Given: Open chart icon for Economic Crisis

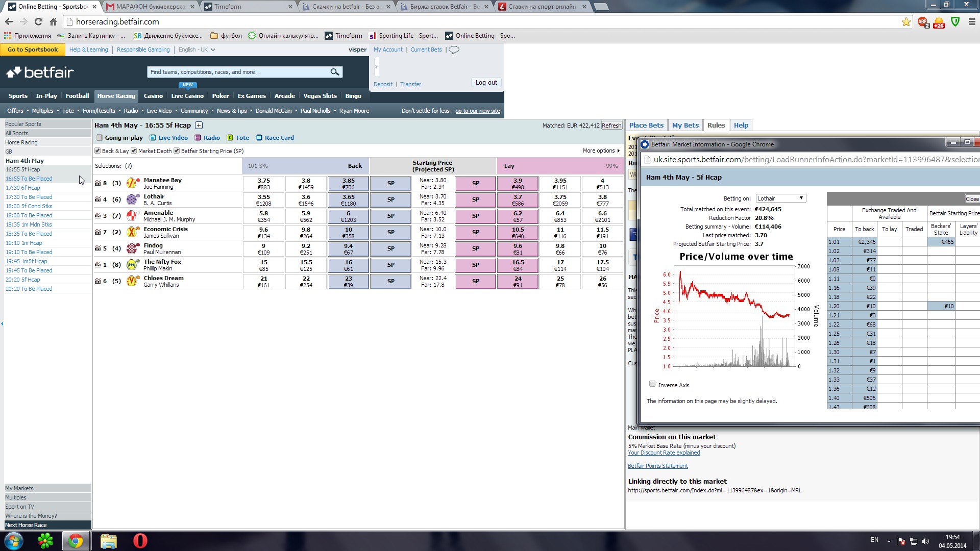Looking at the screenshot, I should click(97, 232).
